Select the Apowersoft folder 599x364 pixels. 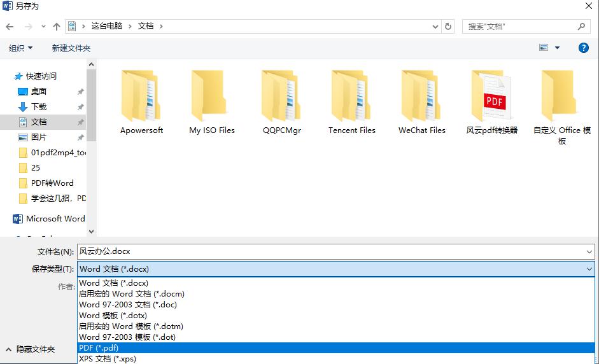point(141,102)
